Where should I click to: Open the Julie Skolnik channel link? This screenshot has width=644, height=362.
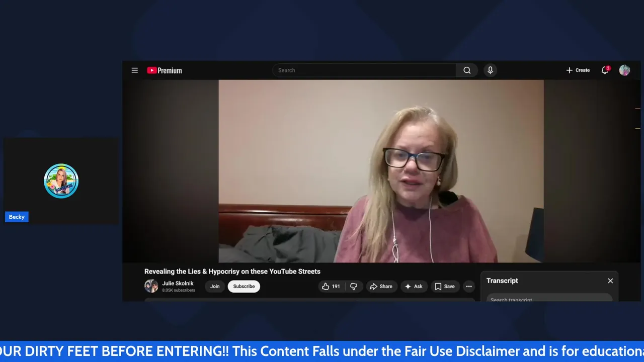point(178,283)
